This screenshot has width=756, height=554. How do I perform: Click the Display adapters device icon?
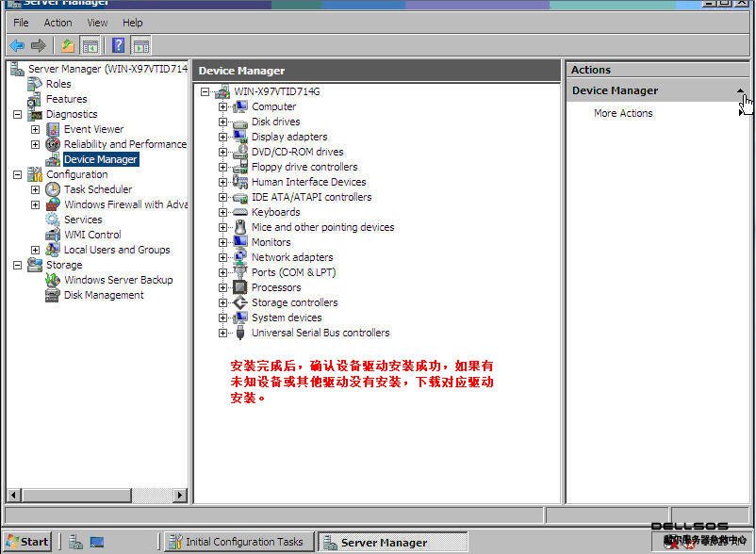[x=240, y=137]
